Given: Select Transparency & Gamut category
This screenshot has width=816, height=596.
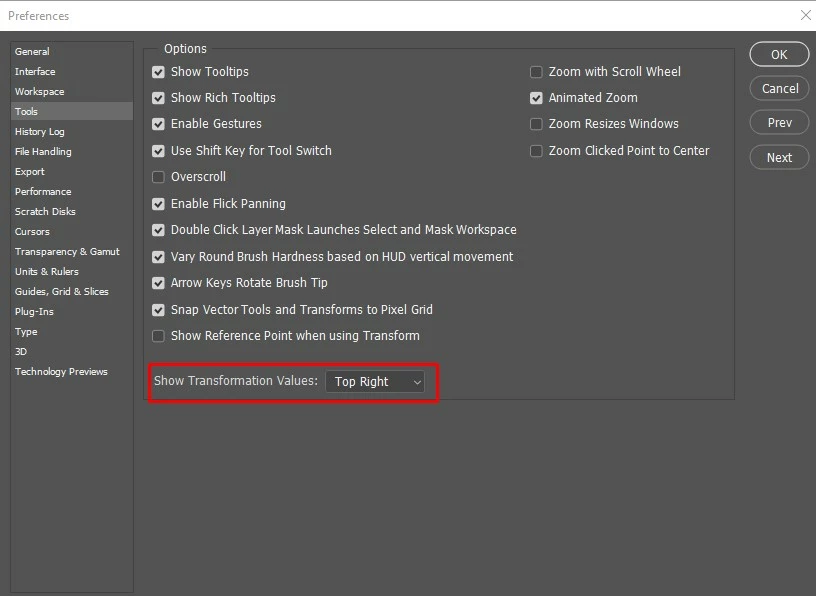Looking at the screenshot, I should [x=72, y=252].
